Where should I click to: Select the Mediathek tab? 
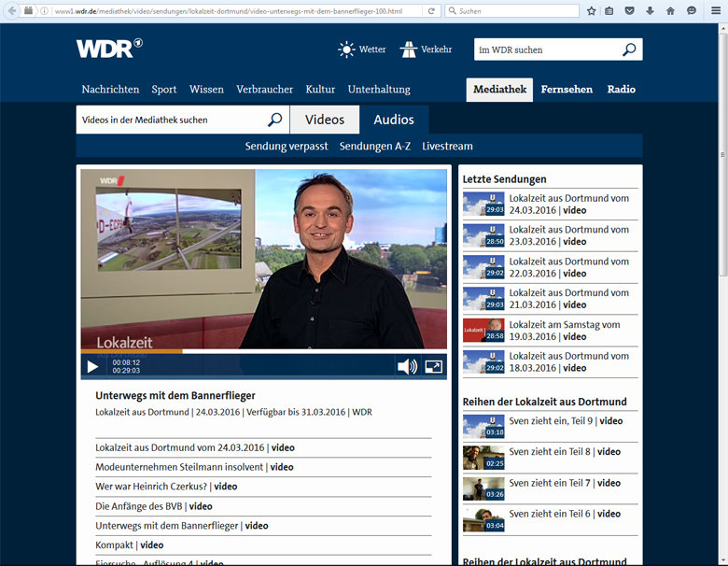[499, 90]
